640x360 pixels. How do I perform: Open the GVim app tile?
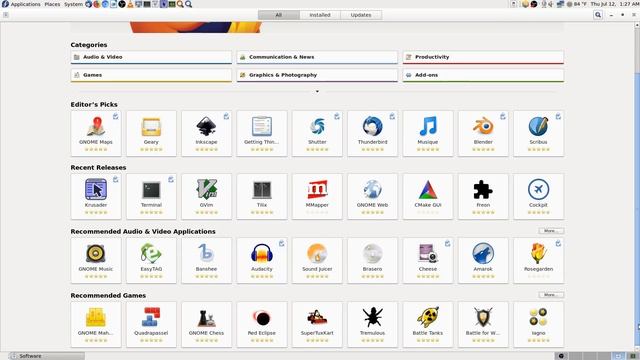[x=207, y=196]
